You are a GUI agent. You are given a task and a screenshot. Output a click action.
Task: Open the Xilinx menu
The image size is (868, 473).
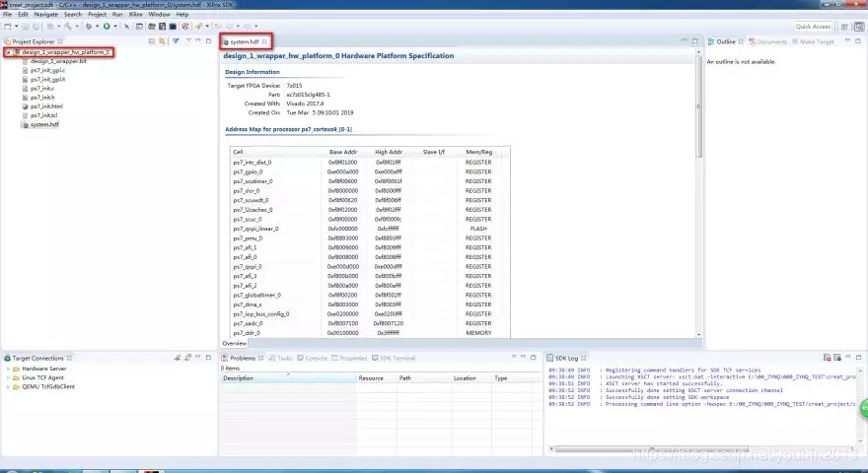[135, 15]
